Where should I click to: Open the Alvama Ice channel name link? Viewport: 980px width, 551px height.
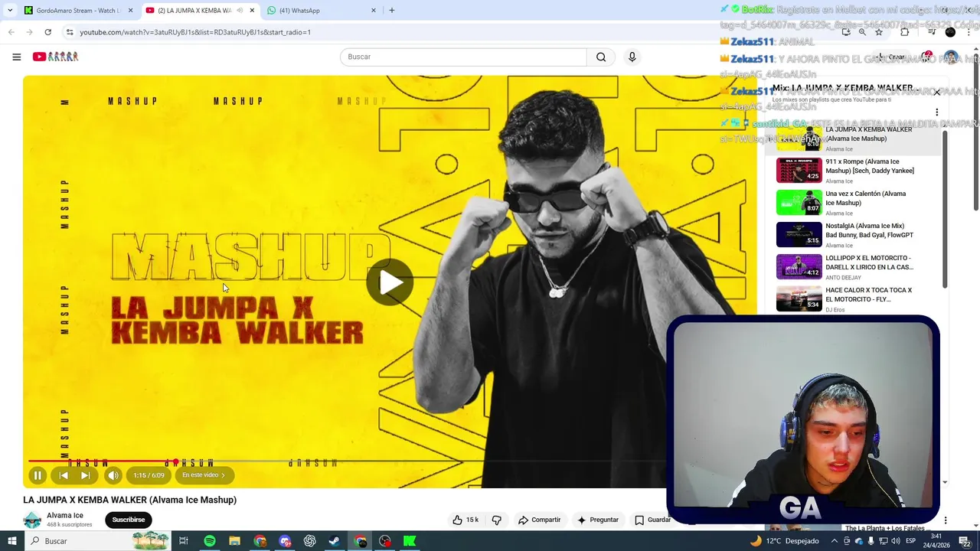pyautogui.click(x=65, y=515)
